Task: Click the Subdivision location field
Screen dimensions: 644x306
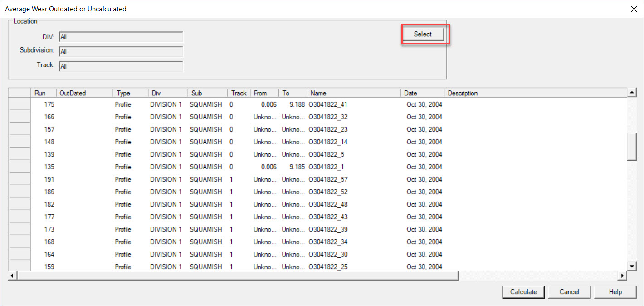Action: point(121,52)
